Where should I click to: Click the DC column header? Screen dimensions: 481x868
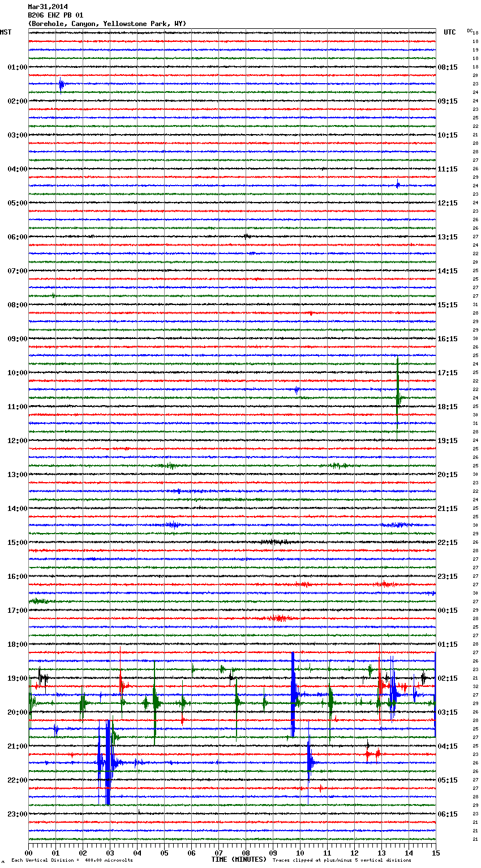coord(470,31)
